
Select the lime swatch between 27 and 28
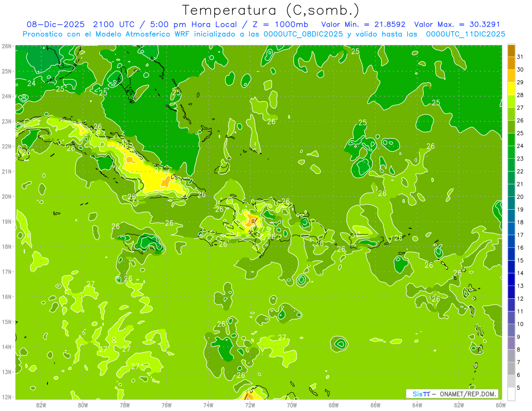pyautogui.click(x=511, y=102)
